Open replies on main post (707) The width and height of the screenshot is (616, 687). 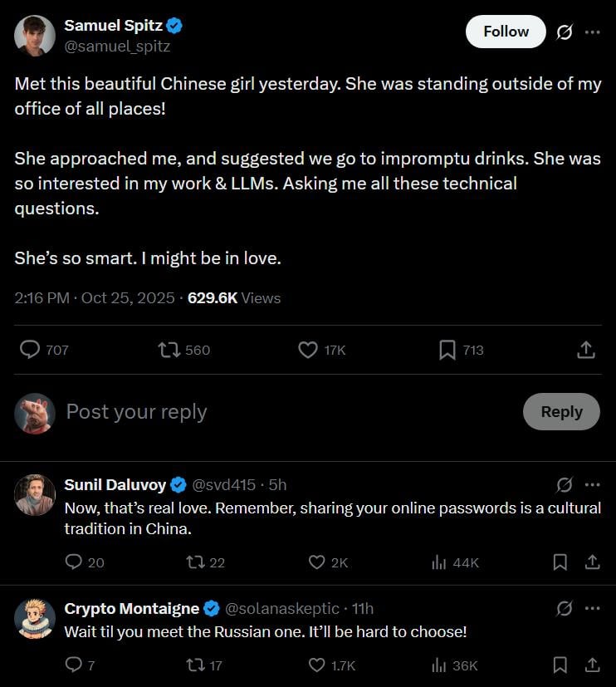click(x=31, y=351)
